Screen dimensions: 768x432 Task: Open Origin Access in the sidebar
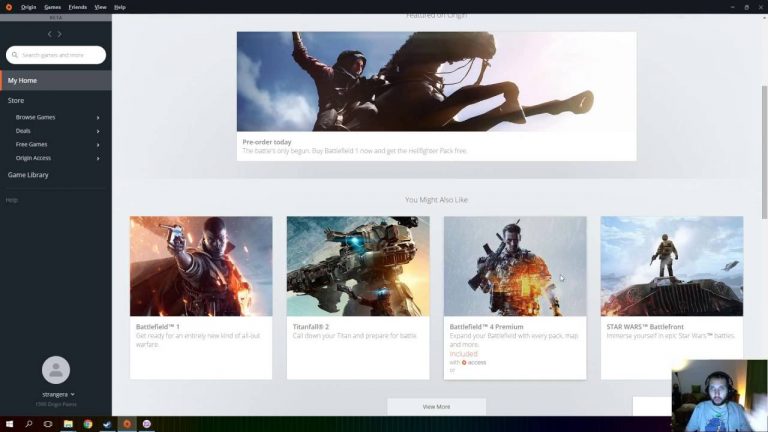click(x=33, y=158)
